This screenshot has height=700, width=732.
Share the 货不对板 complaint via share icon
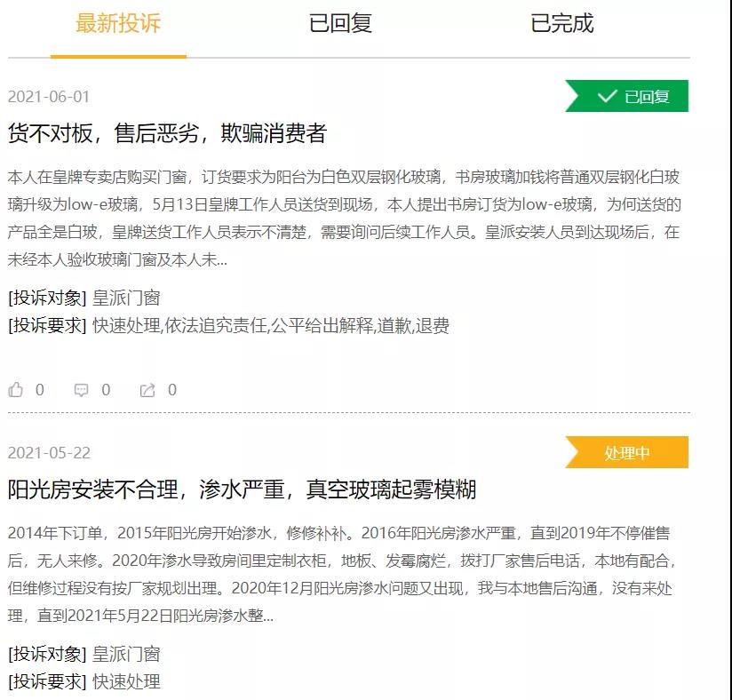[x=147, y=390]
